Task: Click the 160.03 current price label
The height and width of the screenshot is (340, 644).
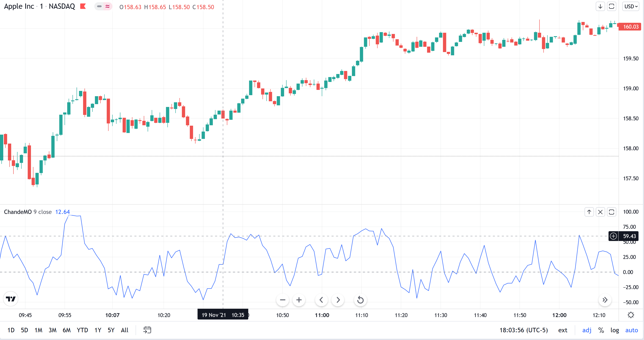Action: pyautogui.click(x=630, y=27)
